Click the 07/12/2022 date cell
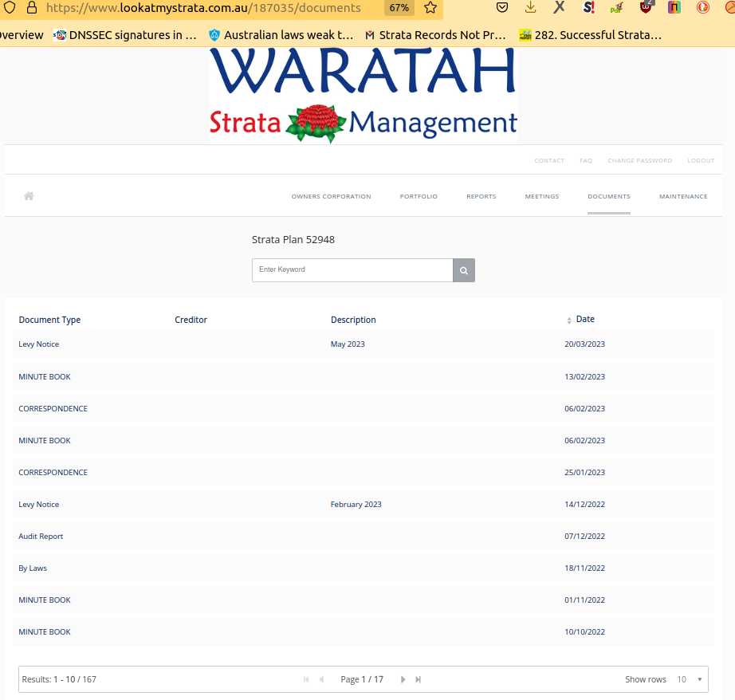Image resolution: width=735 pixels, height=700 pixels. pyautogui.click(x=584, y=537)
